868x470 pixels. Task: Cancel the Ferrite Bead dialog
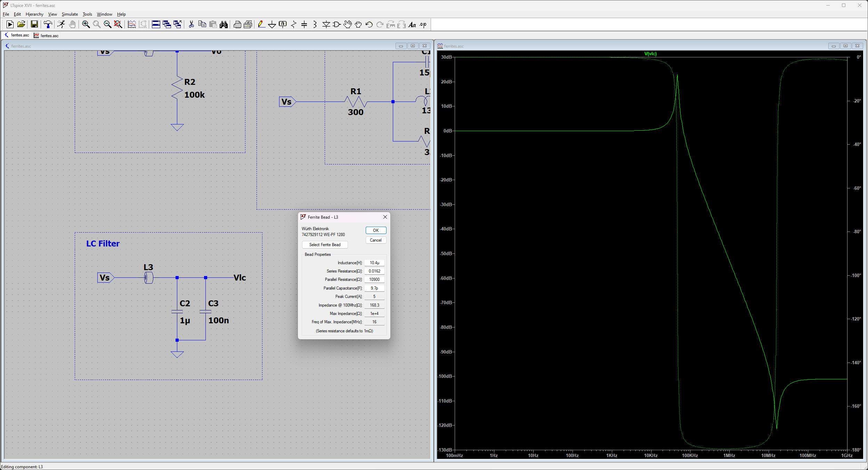[376, 240]
